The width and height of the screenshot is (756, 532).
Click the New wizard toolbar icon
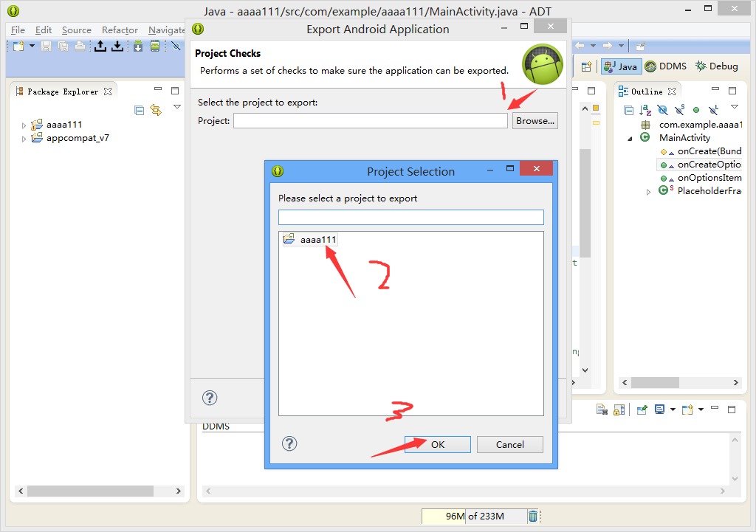click(x=18, y=46)
